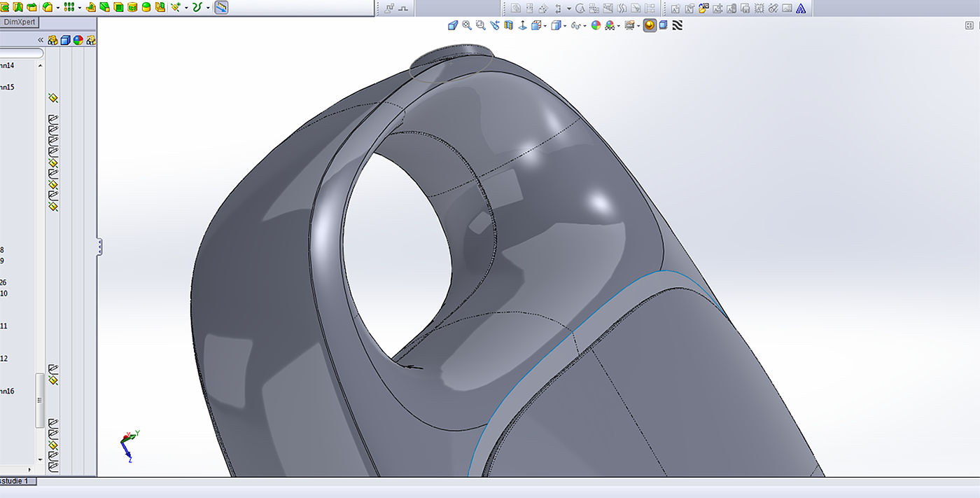The width and height of the screenshot is (980, 498).
Task: Click the Zebra Stripes icon
Action: [677, 25]
